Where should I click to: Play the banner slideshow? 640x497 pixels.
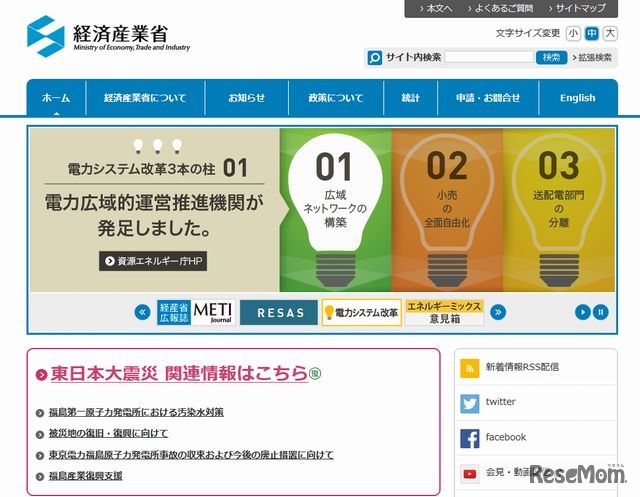click(x=582, y=313)
